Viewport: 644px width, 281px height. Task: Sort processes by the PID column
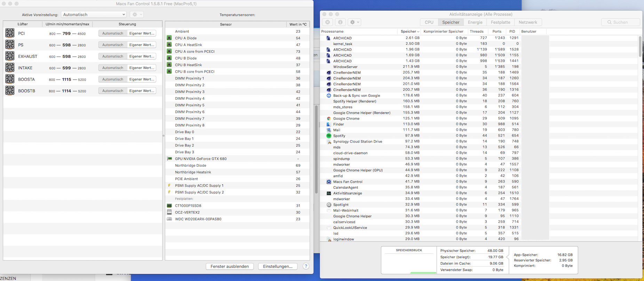coord(512,31)
